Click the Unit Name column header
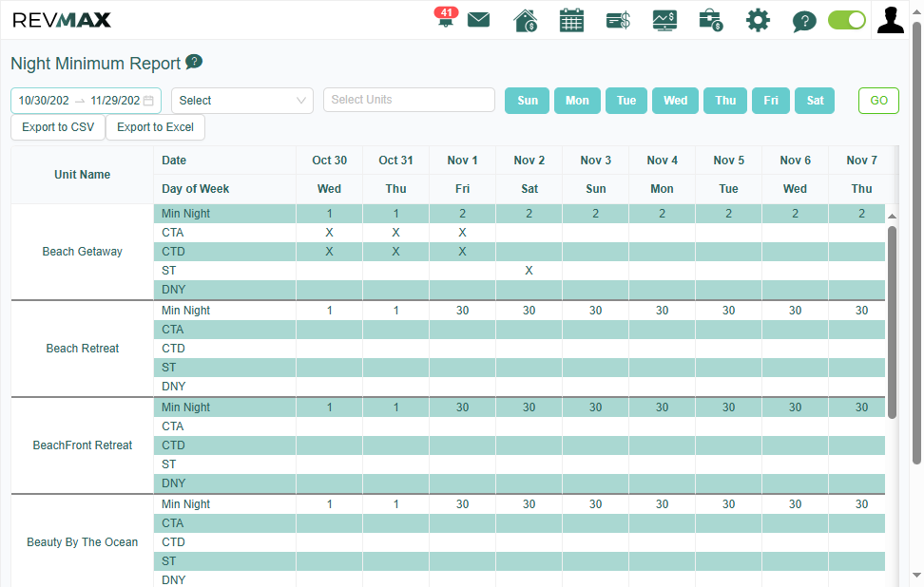Screen dimensions: 924x587 [83, 175]
